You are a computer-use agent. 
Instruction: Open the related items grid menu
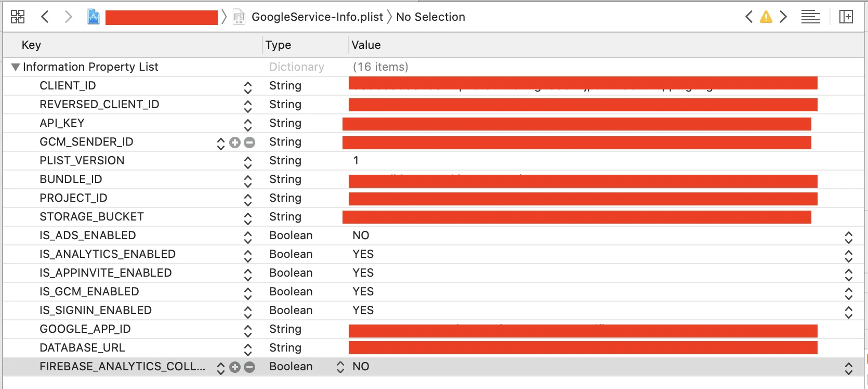(x=18, y=17)
